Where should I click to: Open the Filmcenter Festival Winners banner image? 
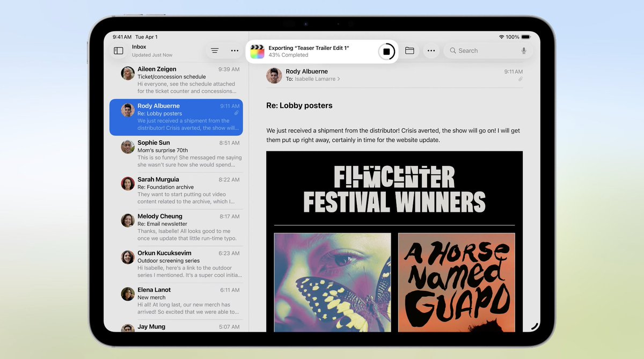coord(394,189)
